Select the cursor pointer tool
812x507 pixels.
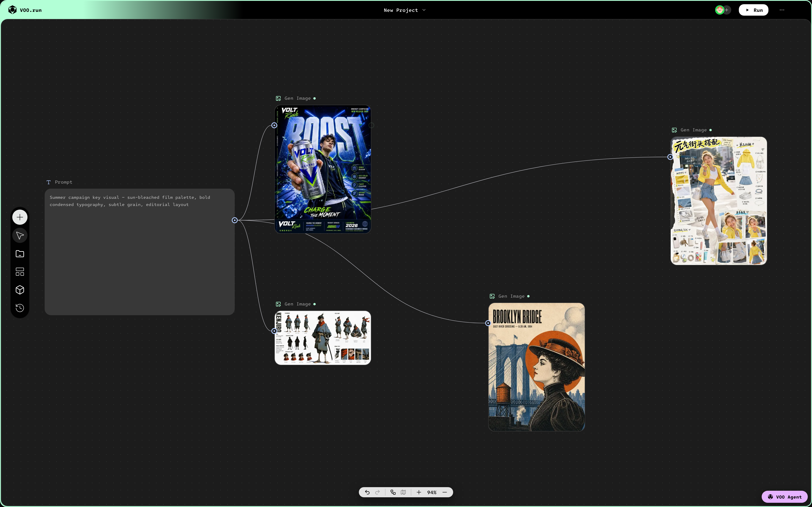pos(20,236)
